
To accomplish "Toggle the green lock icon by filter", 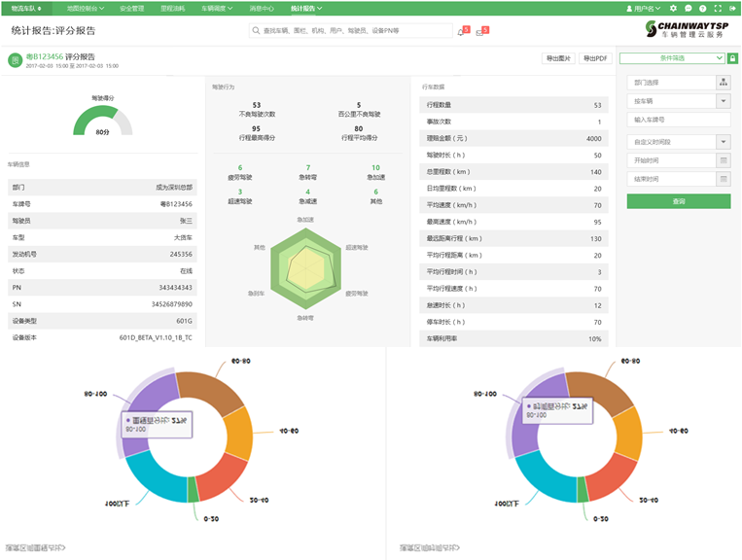I will click(x=732, y=58).
